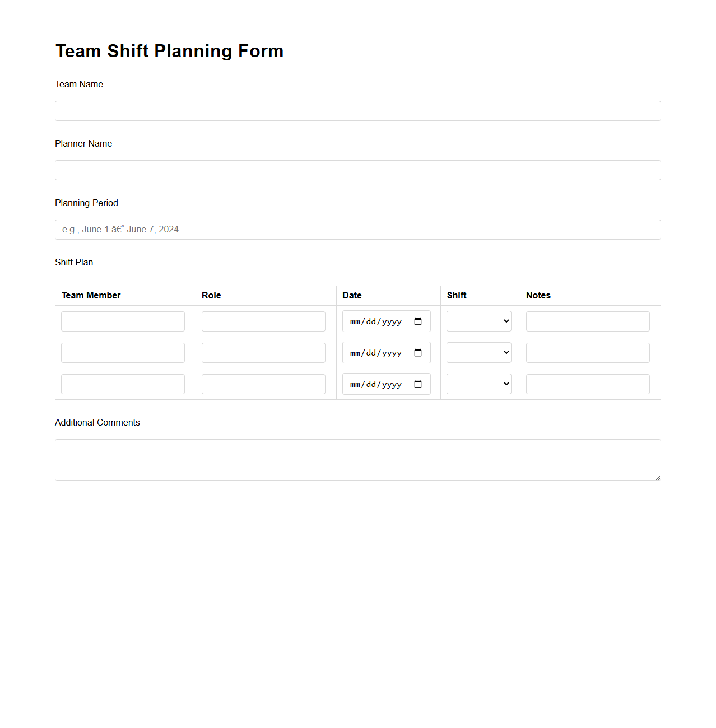The height and width of the screenshot is (728, 716).
Task: Click the Notes field in the third row
Action: coord(587,384)
